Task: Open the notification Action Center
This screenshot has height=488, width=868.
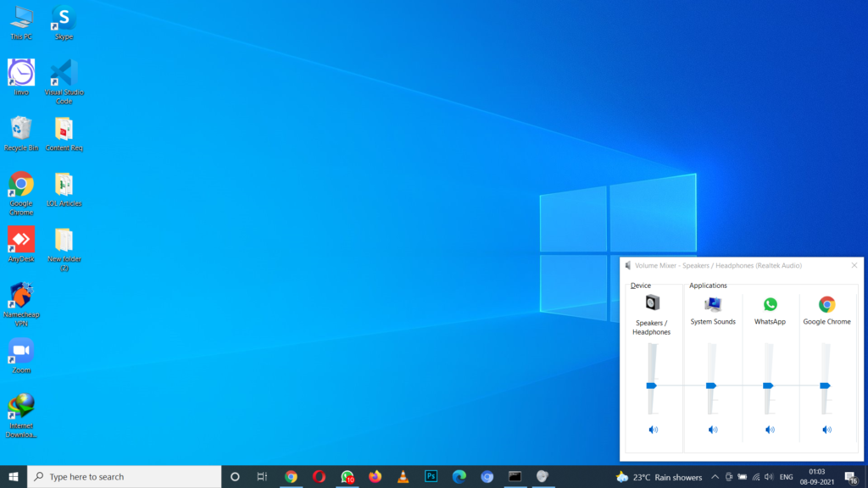Action: point(851,477)
